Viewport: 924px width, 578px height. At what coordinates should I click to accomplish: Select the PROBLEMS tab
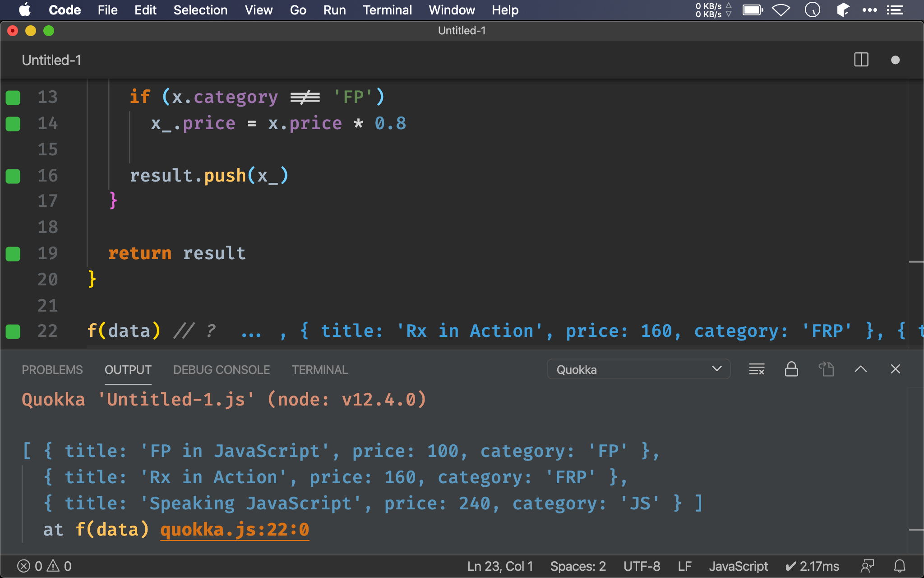tap(52, 369)
